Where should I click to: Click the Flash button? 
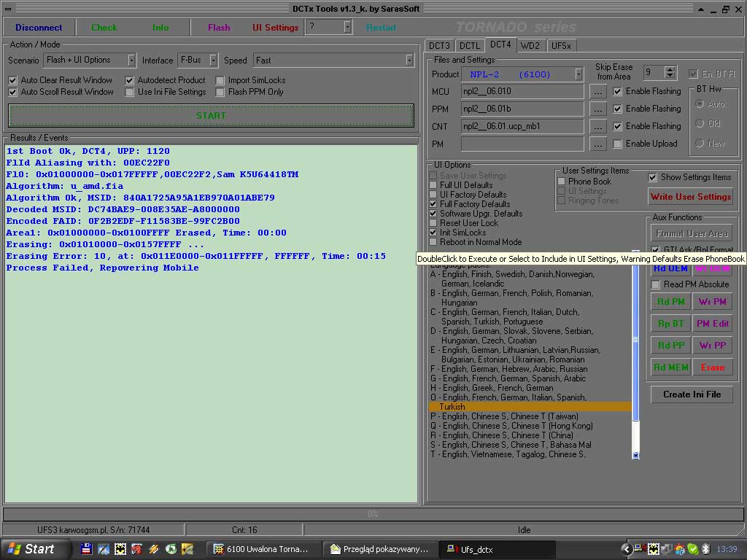point(219,28)
